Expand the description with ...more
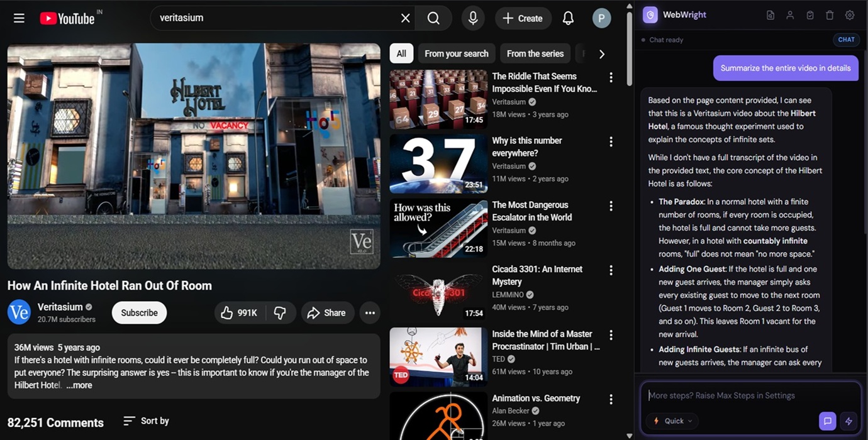 pyautogui.click(x=79, y=385)
